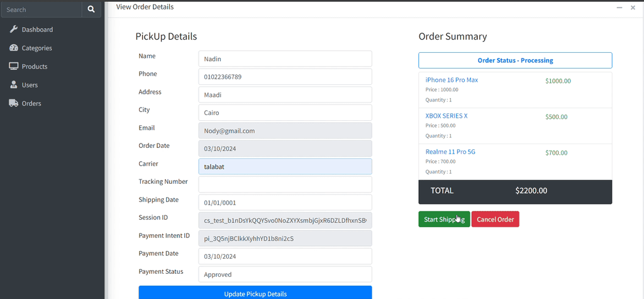Edit the Phone number field
The image size is (644, 299).
[285, 77]
